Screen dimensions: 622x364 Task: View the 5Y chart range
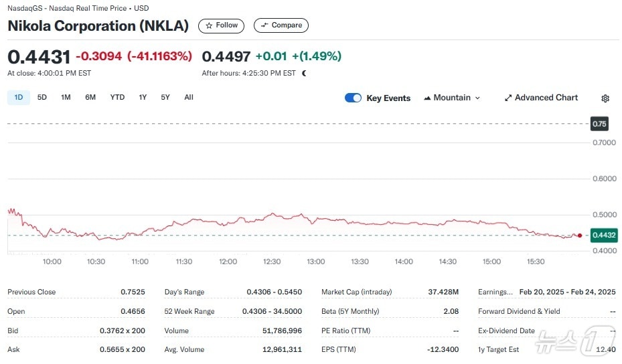coord(165,98)
